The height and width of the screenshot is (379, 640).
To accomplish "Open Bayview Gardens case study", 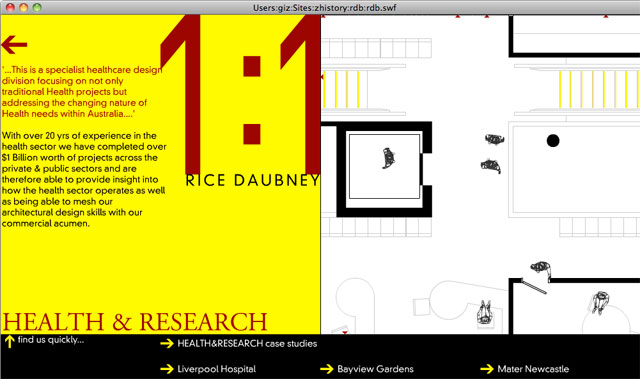I will [x=375, y=369].
